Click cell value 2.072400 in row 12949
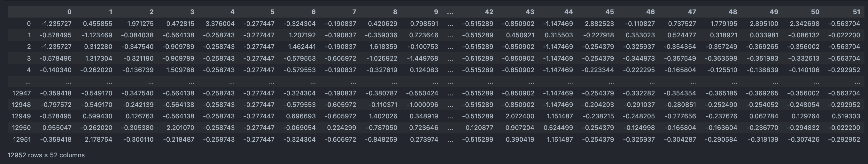This screenshot has width=868, height=164. click(520, 116)
